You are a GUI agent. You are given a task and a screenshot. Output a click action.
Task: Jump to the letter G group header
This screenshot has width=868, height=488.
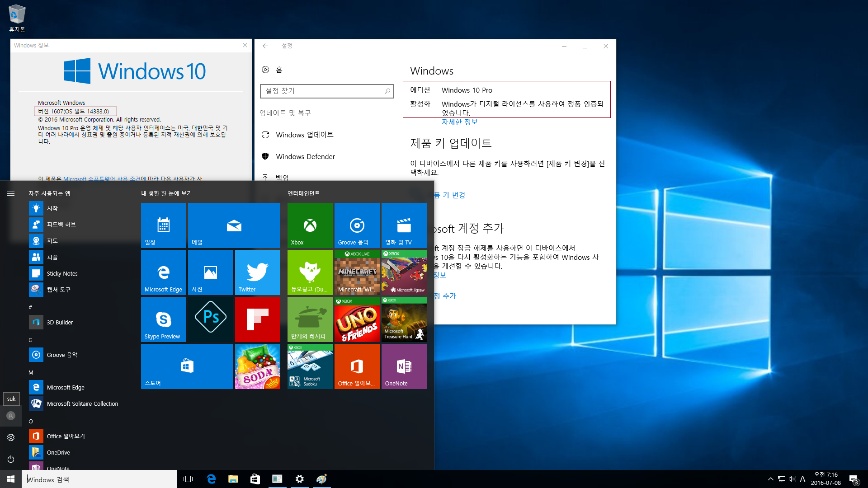[31, 340]
